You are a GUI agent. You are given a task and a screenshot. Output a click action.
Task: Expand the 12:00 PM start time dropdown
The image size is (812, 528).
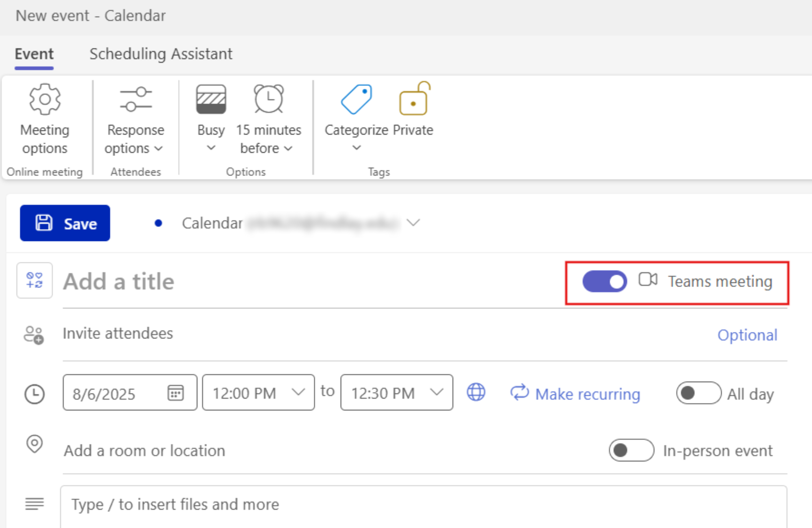[x=298, y=393]
